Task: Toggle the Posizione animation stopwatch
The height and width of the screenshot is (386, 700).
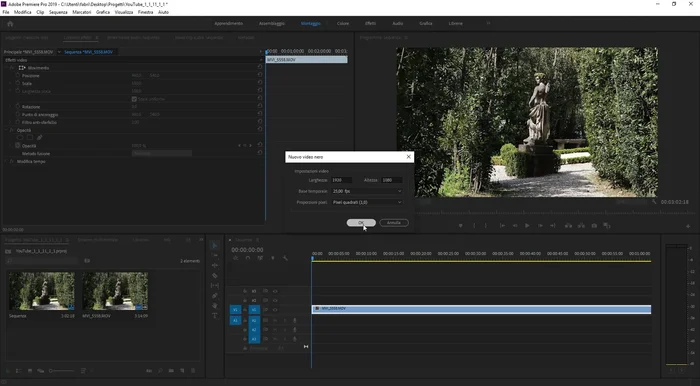Action: pyautogui.click(x=18, y=75)
